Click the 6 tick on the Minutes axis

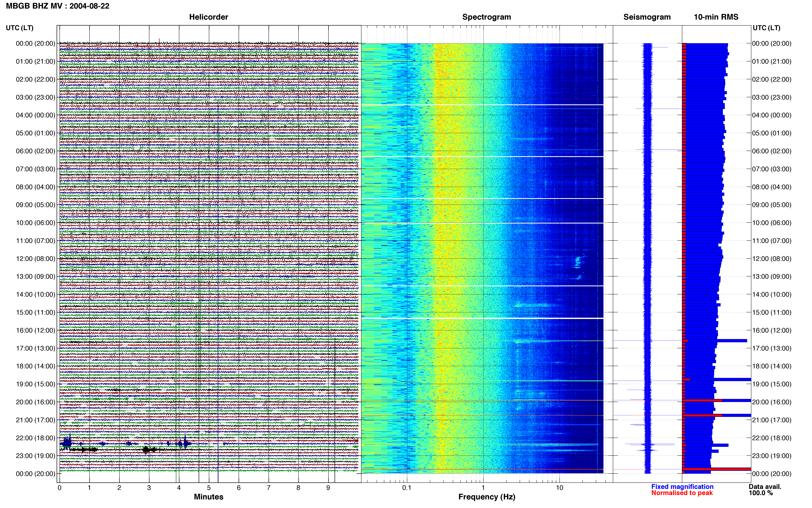239,488
